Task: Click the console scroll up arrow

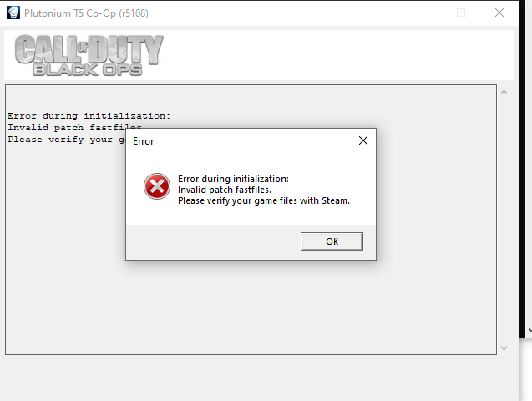Action: pos(504,92)
